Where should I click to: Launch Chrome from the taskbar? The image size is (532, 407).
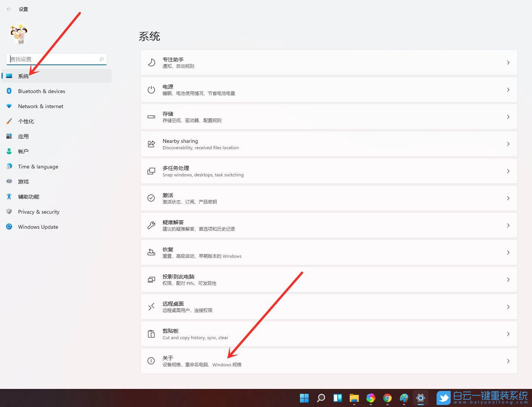pyautogui.click(x=387, y=398)
